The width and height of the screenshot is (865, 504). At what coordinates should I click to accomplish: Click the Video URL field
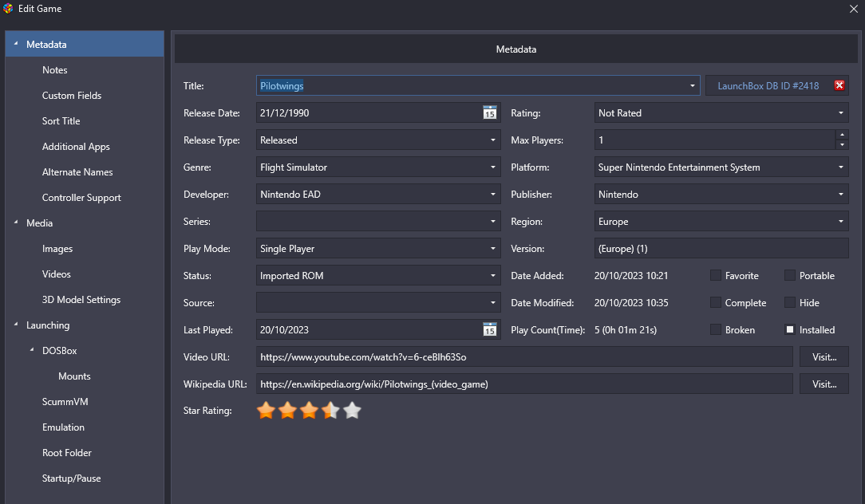[x=524, y=356]
